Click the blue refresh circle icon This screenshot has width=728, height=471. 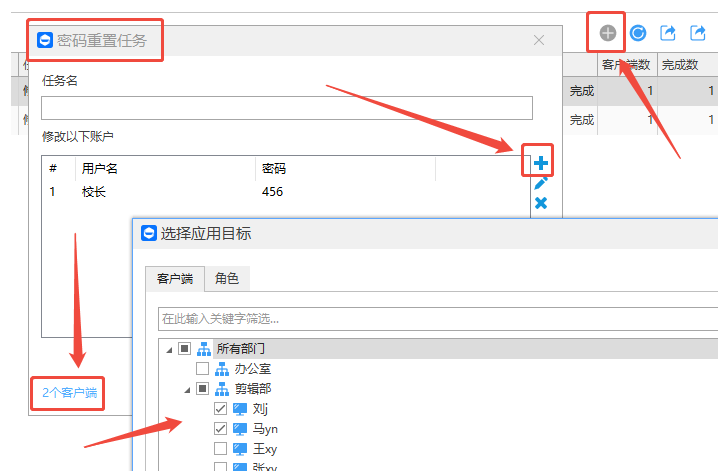[638, 33]
